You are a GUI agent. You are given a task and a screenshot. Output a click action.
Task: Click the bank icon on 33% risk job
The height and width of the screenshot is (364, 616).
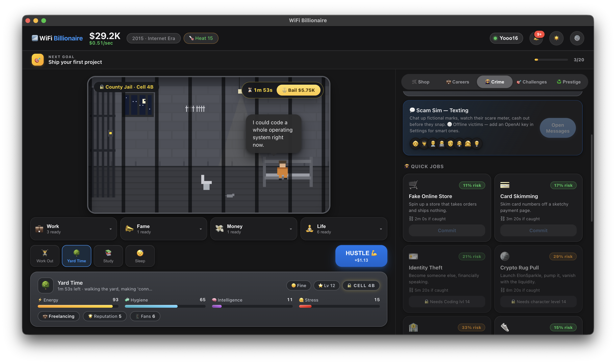pos(413,328)
